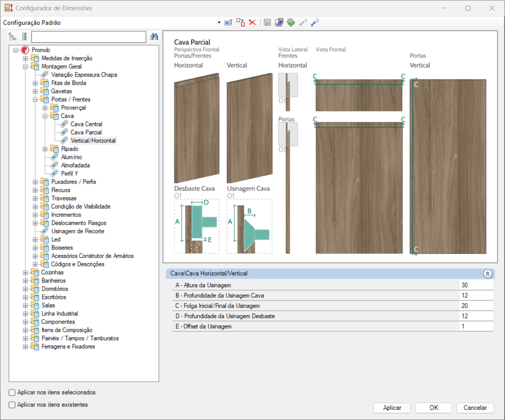Click the expand tree icon beside search

13,37
